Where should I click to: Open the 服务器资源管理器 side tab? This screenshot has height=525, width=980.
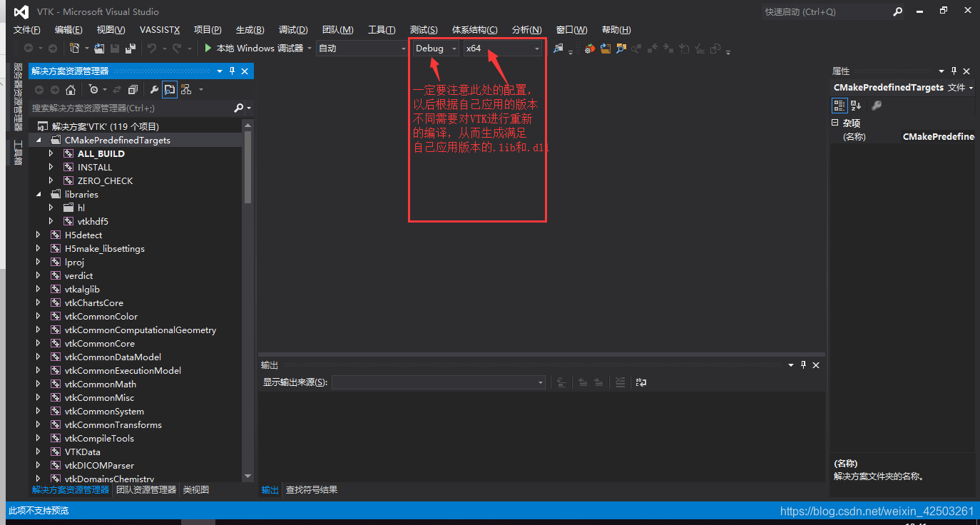pyautogui.click(x=19, y=97)
